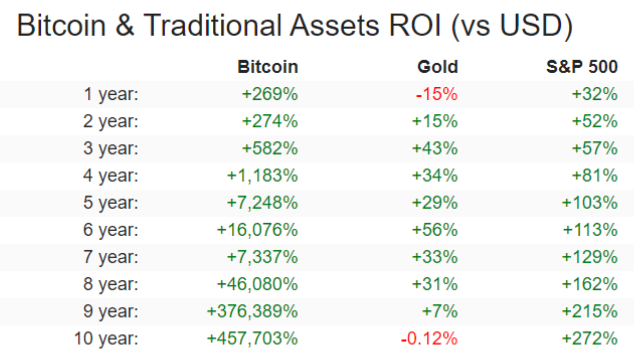The width and height of the screenshot is (634, 364).
Task: Click the S&P 500 +32% value
Action: point(595,94)
